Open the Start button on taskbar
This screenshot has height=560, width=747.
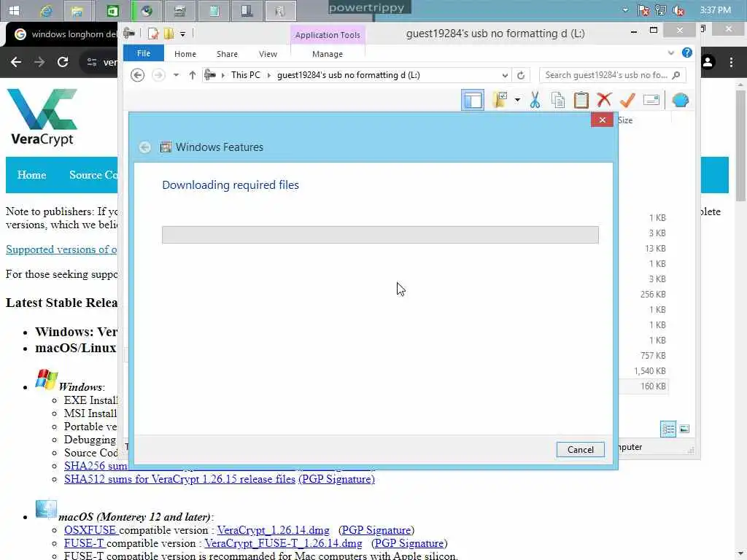pyautogui.click(x=15, y=10)
